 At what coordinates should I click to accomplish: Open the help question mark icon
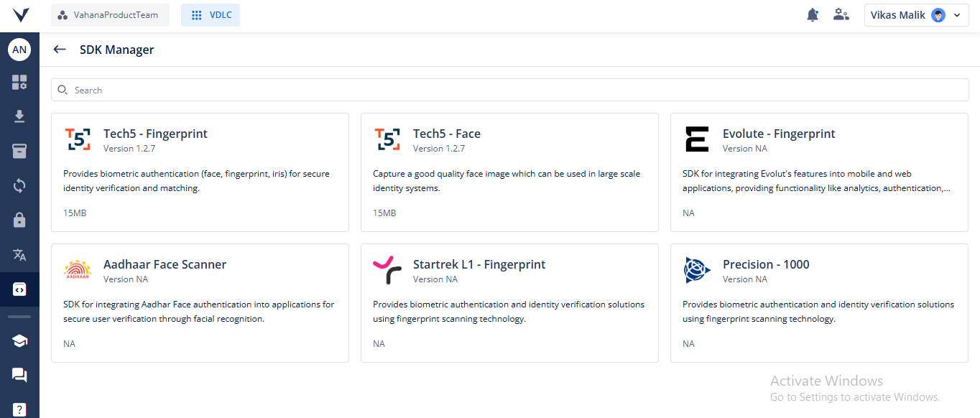click(x=19, y=409)
